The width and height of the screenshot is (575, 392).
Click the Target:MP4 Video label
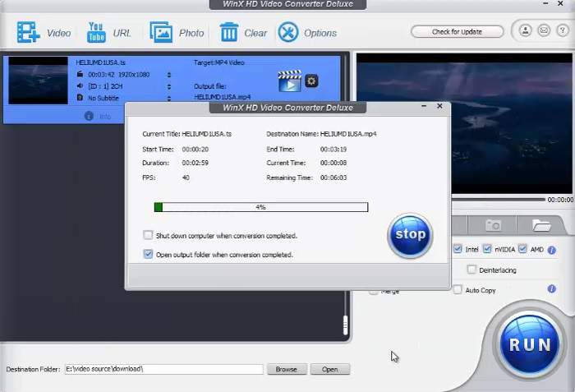point(219,62)
